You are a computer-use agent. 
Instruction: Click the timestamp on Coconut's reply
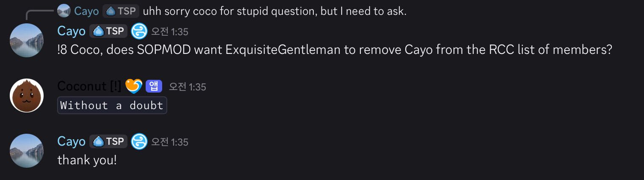tap(187, 87)
